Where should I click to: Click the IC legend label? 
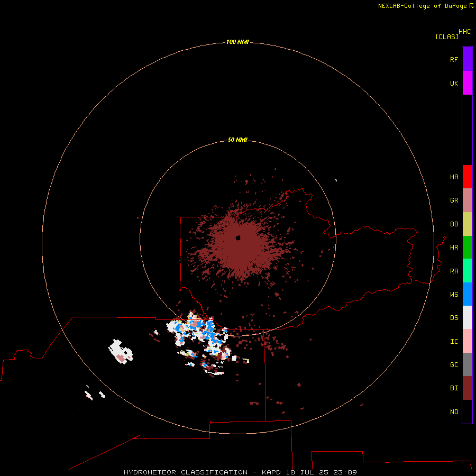coord(454,342)
